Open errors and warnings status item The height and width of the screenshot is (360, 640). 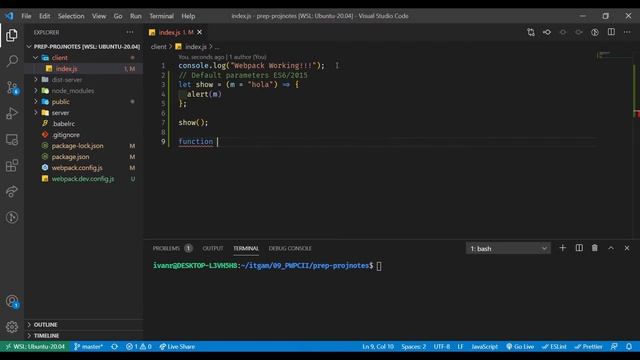pyautogui.click(x=139, y=347)
